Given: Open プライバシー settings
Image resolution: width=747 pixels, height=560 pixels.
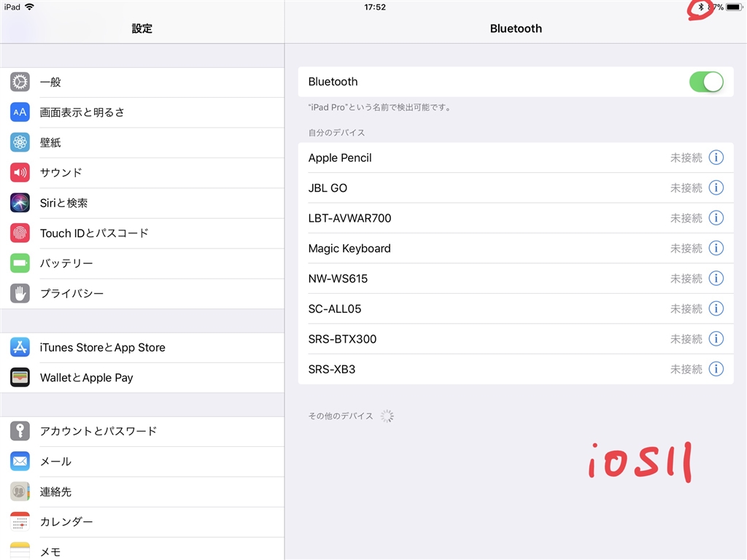Looking at the screenshot, I should point(142,293).
